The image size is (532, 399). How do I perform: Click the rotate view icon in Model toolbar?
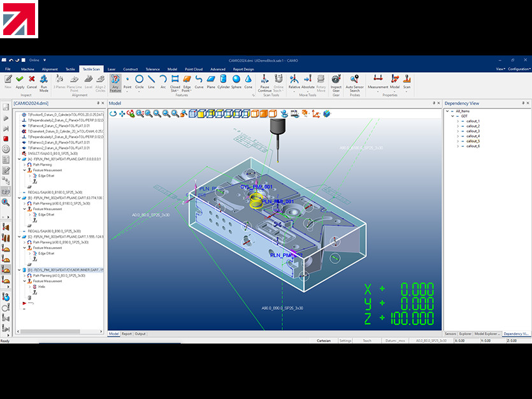click(x=113, y=113)
